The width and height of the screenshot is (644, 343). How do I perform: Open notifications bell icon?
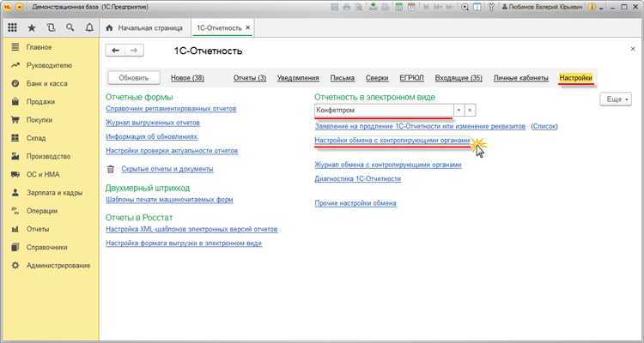pos(89,27)
